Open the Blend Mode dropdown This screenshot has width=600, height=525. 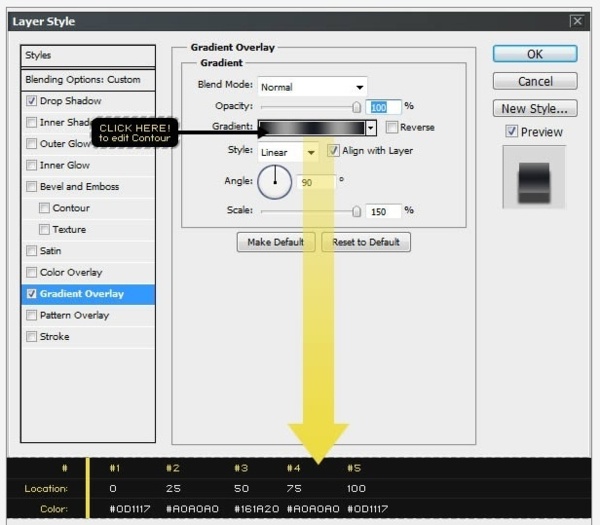coord(312,87)
